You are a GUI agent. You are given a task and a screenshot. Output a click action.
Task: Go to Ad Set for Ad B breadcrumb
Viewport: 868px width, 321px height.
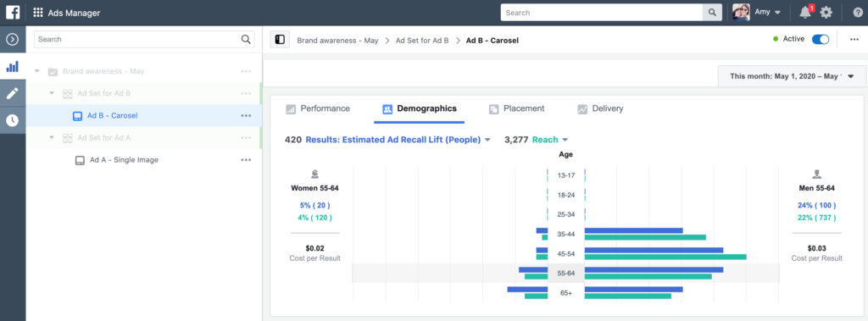point(422,41)
